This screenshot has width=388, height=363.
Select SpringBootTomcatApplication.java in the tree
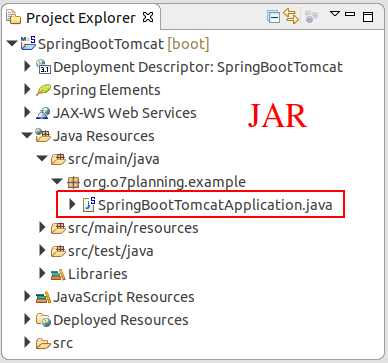215,205
